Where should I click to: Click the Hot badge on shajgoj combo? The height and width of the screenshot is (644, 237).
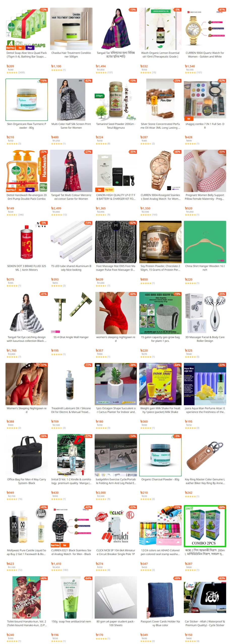point(189,119)
